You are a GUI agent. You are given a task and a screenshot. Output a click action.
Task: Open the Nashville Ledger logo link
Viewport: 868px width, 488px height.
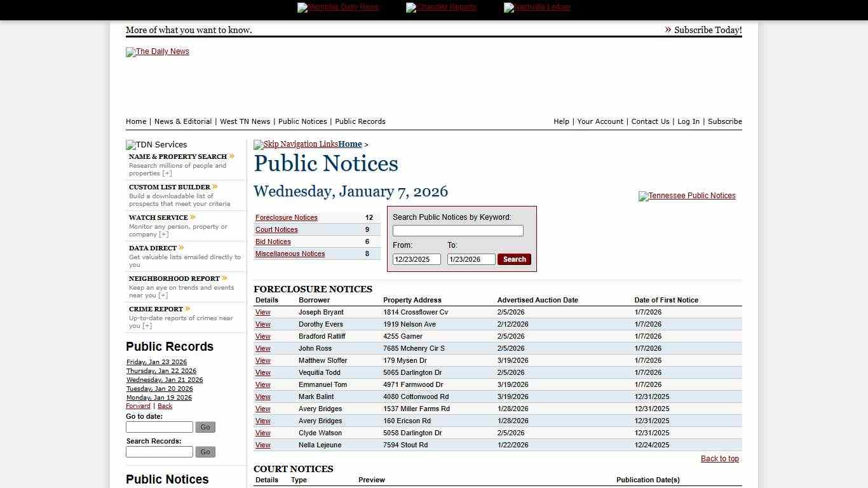537,7
